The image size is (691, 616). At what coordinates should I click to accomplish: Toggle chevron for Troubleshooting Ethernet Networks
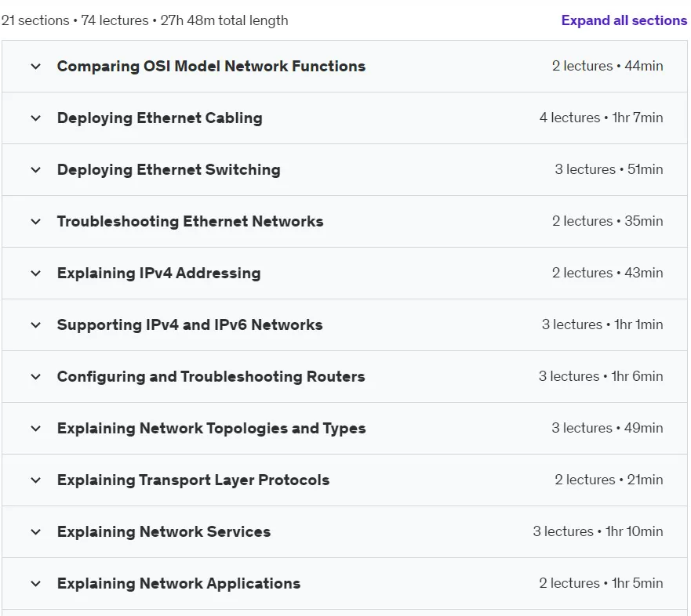(x=36, y=222)
